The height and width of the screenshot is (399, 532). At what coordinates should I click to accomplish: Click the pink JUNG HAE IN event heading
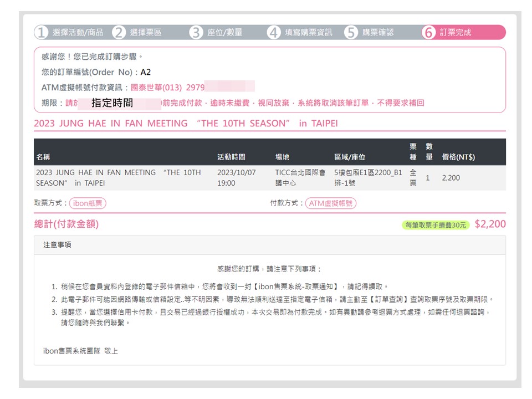186,124
